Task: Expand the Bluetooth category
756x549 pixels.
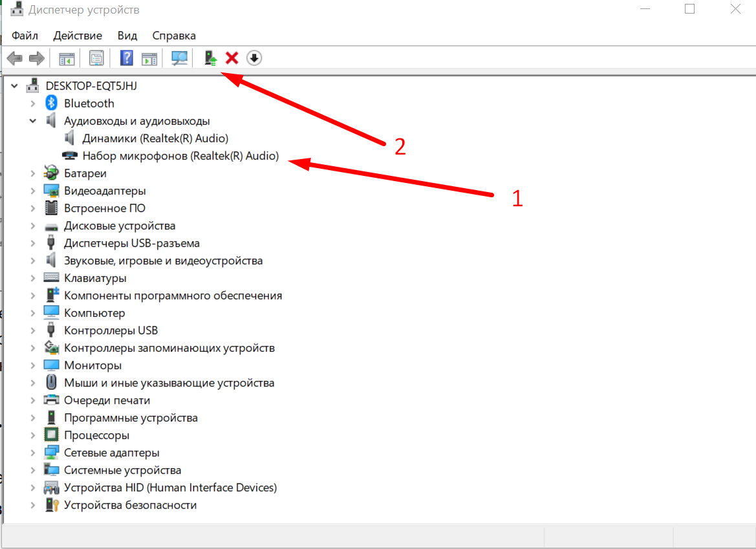Action: (x=33, y=103)
